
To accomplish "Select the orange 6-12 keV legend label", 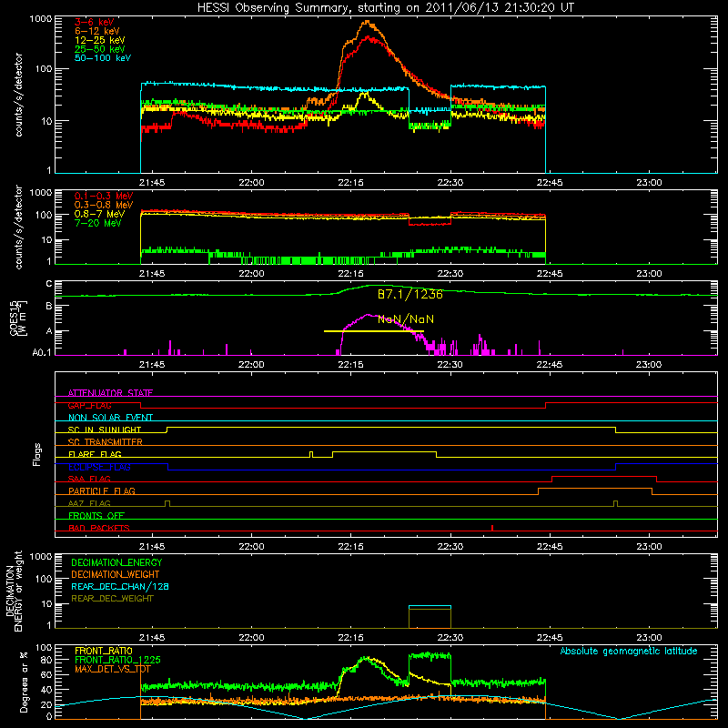I will click(97, 31).
